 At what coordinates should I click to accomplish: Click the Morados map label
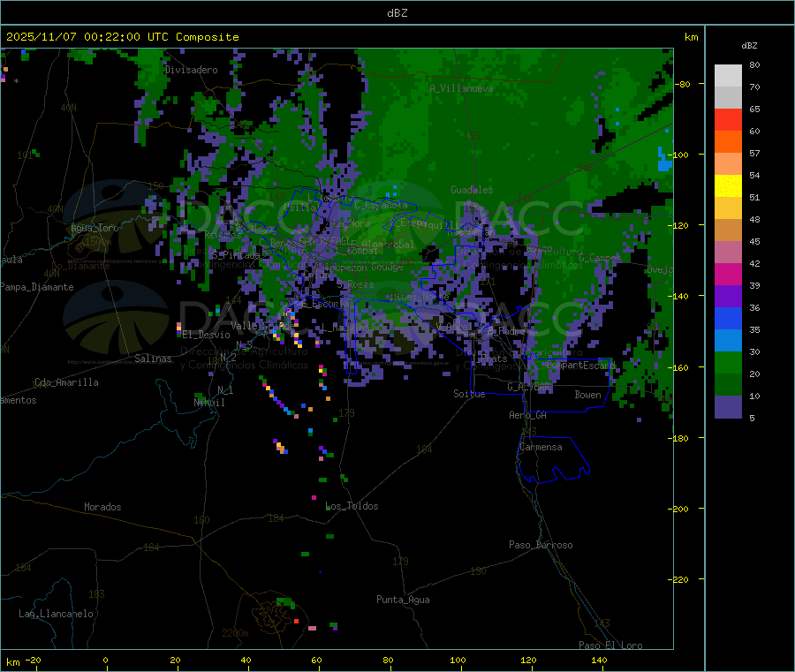102,507
